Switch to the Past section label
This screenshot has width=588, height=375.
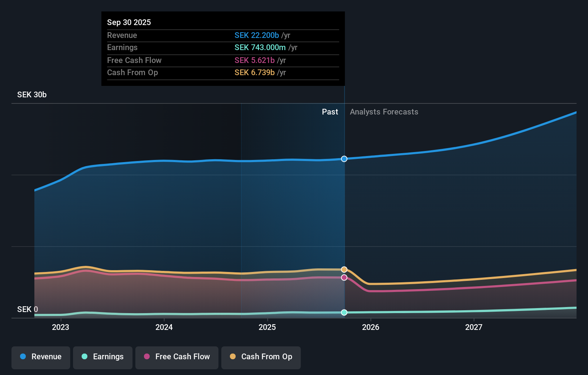tap(330, 112)
